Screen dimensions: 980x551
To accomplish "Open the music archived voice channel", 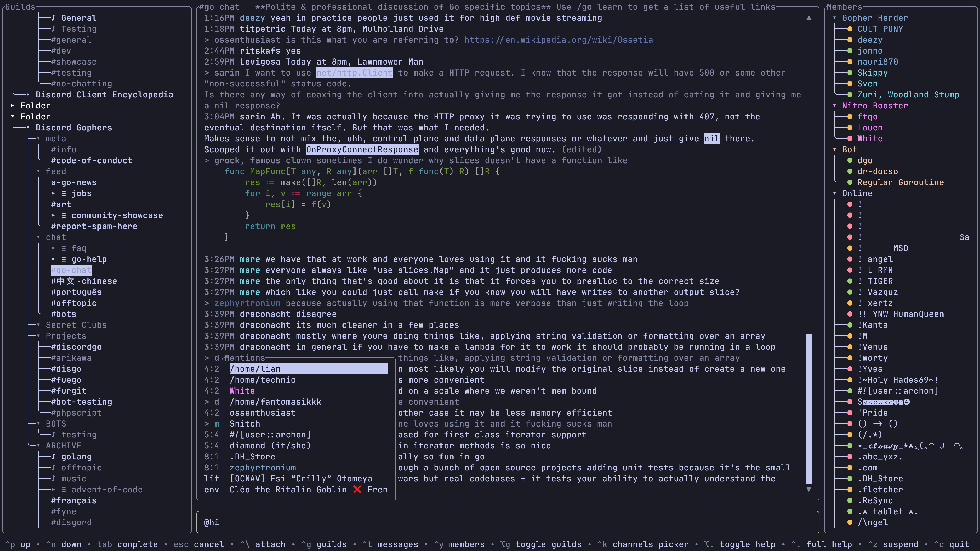I will click(69, 479).
